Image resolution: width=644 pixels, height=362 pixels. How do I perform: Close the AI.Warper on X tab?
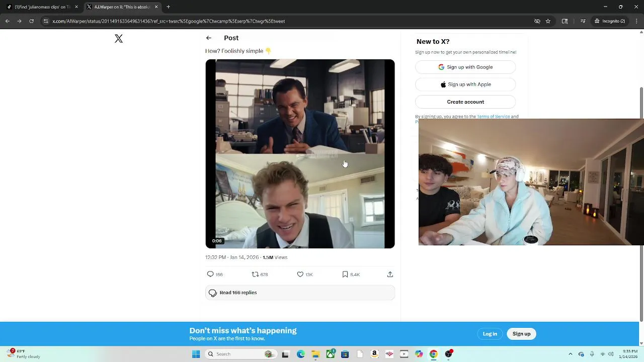pyautogui.click(x=156, y=7)
